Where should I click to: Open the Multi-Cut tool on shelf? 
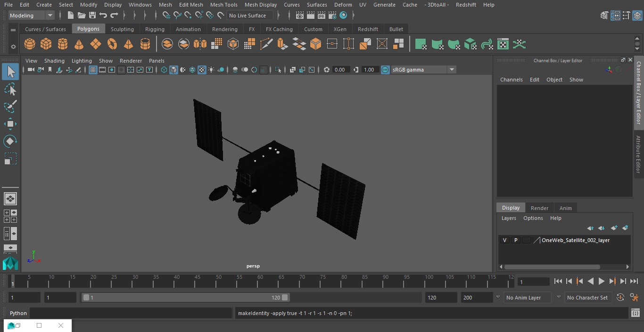click(x=266, y=44)
